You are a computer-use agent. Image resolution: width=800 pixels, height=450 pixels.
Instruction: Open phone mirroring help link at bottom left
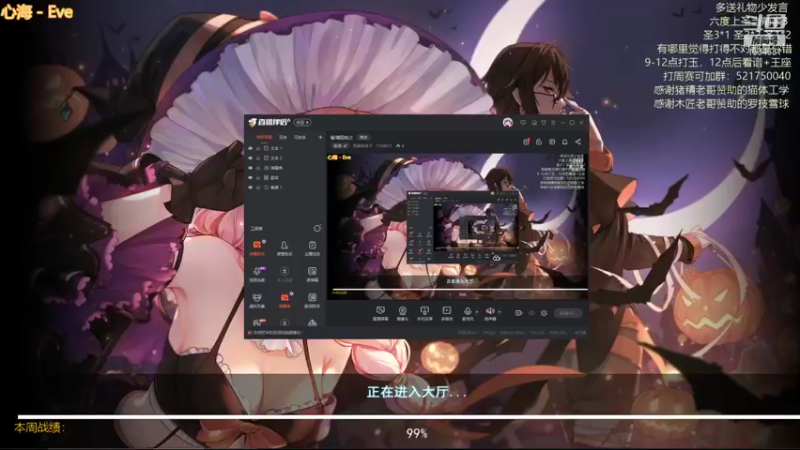pos(276,333)
